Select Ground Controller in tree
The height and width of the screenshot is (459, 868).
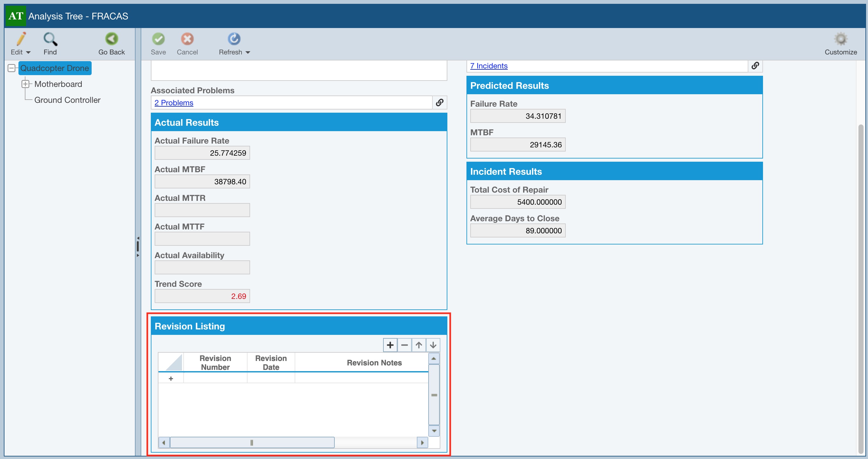point(67,100)
